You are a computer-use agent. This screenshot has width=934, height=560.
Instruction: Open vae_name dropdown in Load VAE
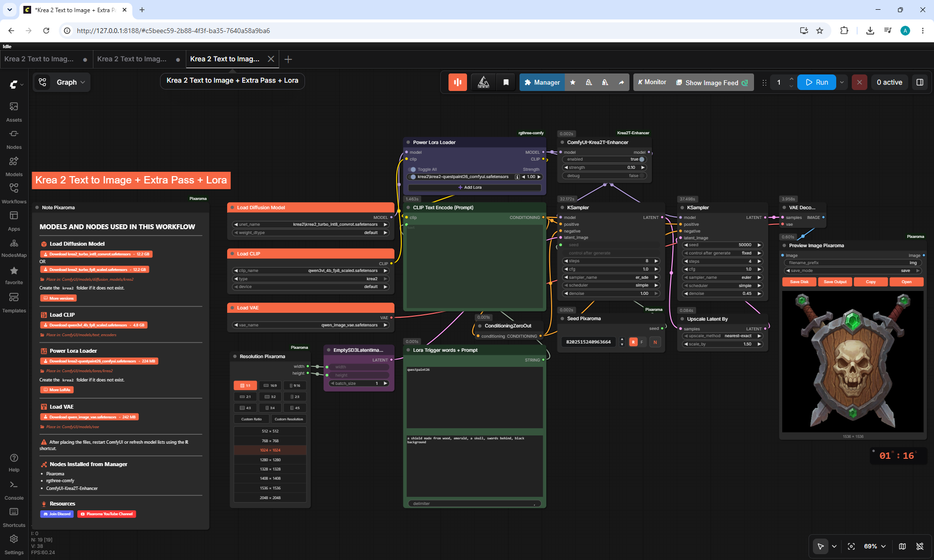(x=311, y=325)
